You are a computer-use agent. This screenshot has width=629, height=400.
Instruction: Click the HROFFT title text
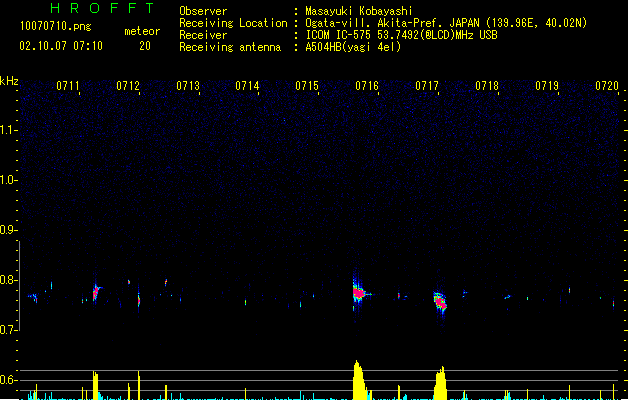tap(103, 8)
